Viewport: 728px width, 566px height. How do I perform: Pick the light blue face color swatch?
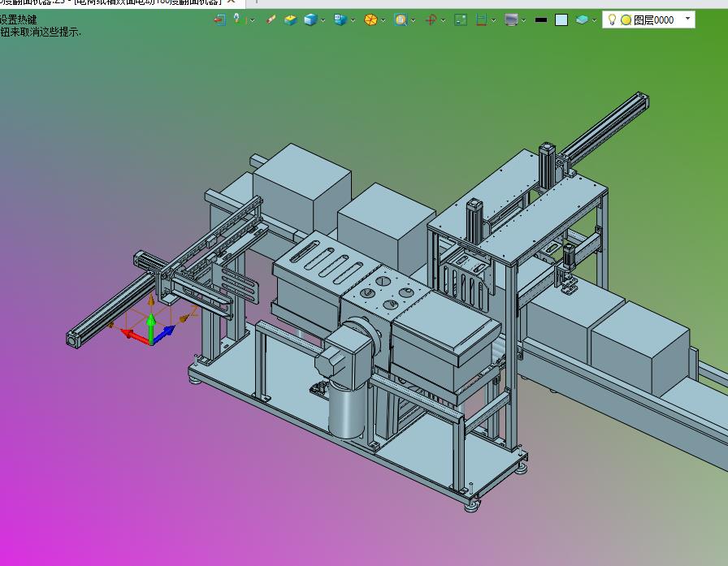click(561, 20)
